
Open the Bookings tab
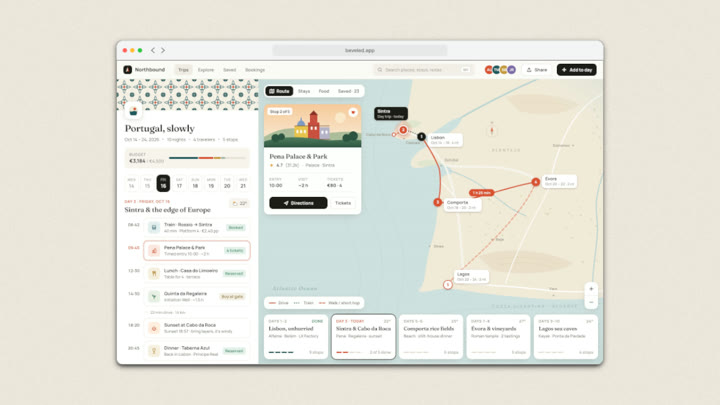point(255,70)
